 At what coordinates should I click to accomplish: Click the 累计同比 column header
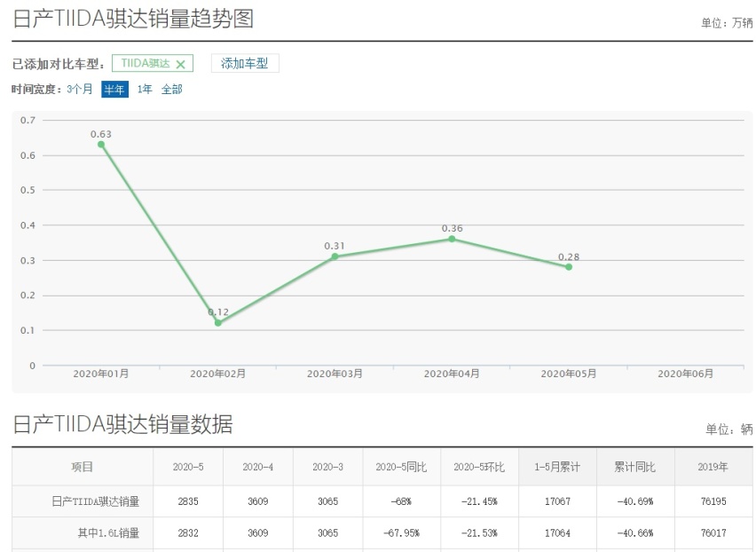click(x=635, y=467)
